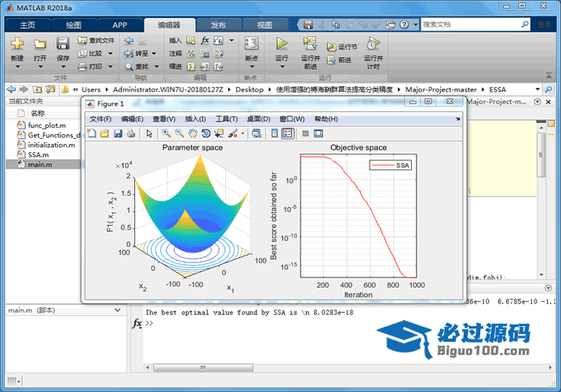The image size is (561, 392).
Task: Save the figure using Figure 1 toolbar disk icon
Action: [x=118, y=133]
